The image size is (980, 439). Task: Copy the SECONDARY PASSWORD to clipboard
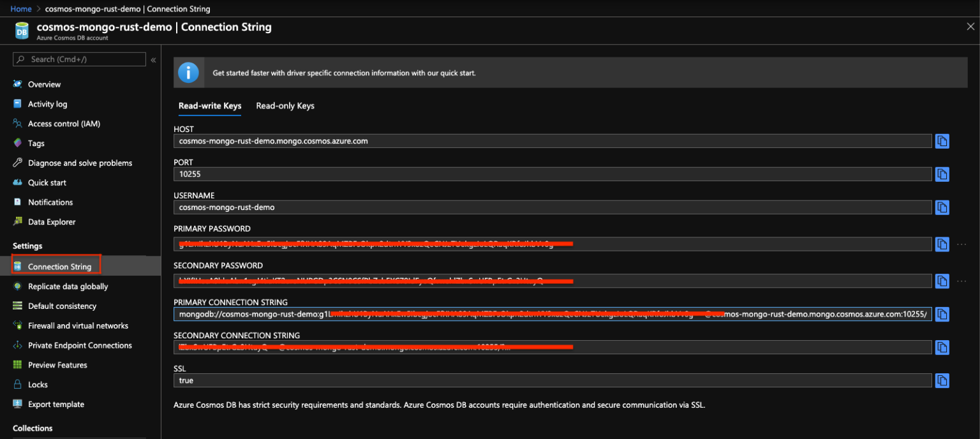(x=942, y=281)
